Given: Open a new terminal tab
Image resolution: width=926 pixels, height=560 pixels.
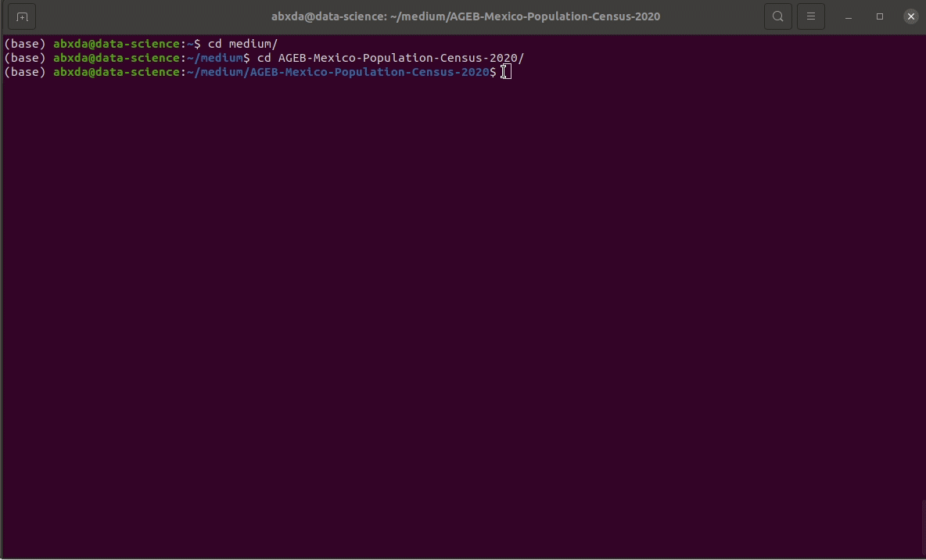Looking at the screenshot, I should [x=22, y=16].
